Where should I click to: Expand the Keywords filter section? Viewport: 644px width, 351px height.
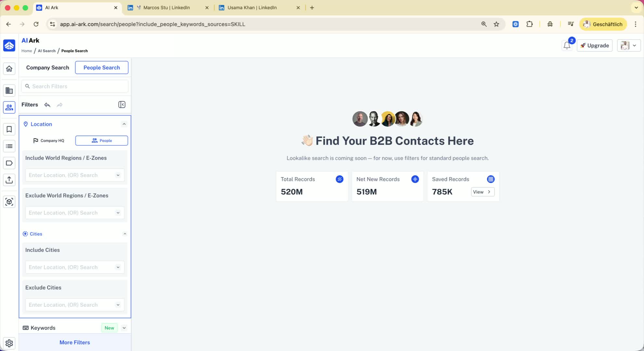(x=124, y=328)
